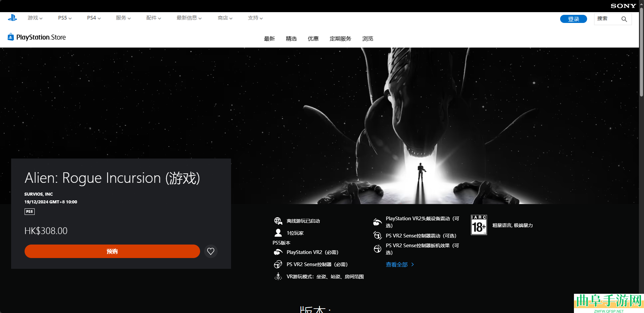Image resolution: width=644 pixels, height=313 pixels.
Task: Click the 离线游玩已启动 label
Action: click(x=303, y=221)
